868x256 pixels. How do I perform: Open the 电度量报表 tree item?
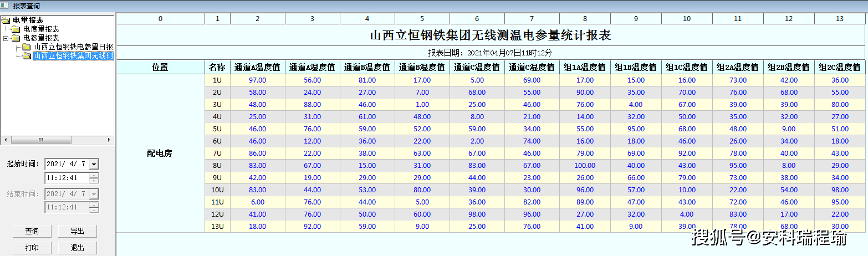(41, 29)
